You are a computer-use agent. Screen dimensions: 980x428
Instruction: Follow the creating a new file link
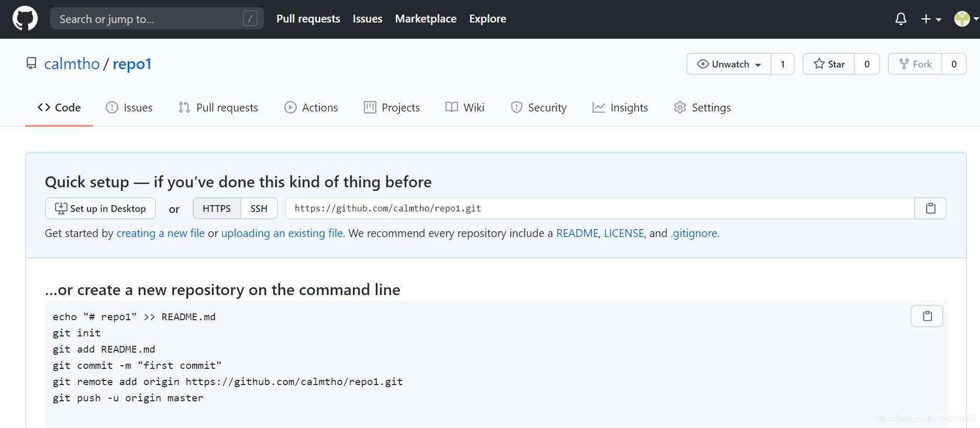coord(161,233)
